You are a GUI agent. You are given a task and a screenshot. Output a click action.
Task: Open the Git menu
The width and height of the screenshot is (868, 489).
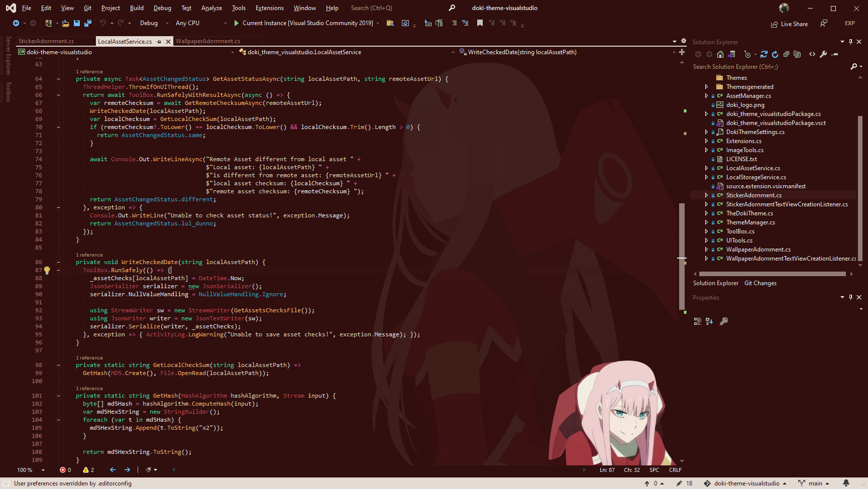point(87,8)
